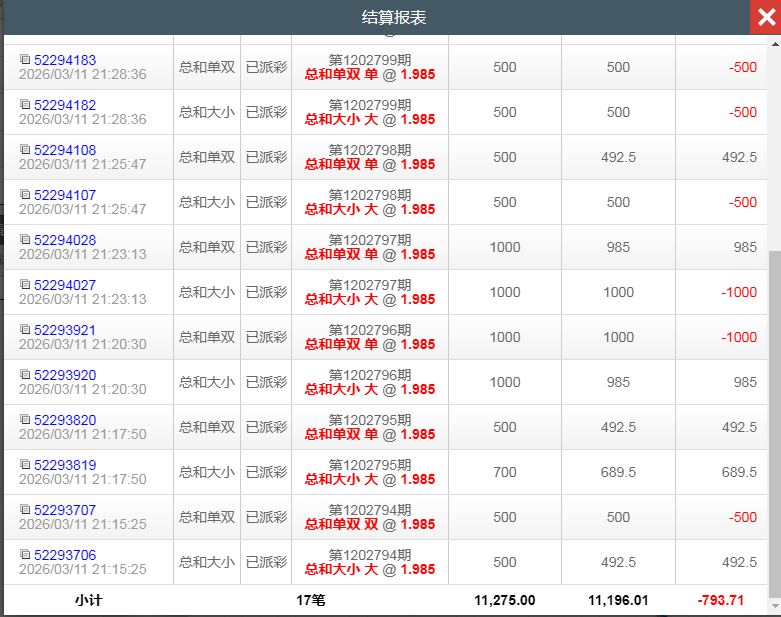Open order link 52294182

(65, 105)
